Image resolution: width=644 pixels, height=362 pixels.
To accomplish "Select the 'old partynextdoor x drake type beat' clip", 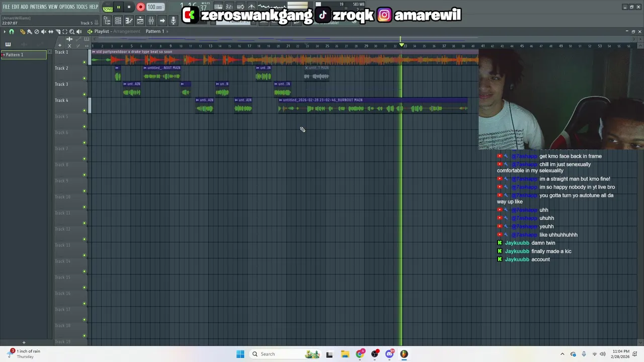I will [x=285, y=57].
